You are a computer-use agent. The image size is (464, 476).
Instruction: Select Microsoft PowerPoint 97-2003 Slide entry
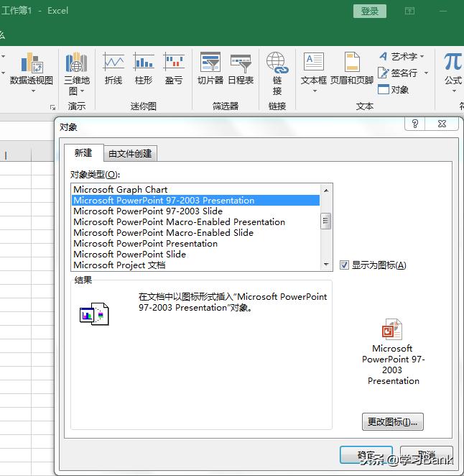(196, 211)
